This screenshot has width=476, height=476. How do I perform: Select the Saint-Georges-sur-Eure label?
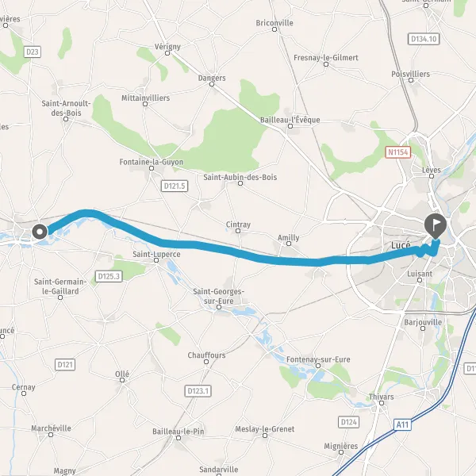[x=219, y=296]
